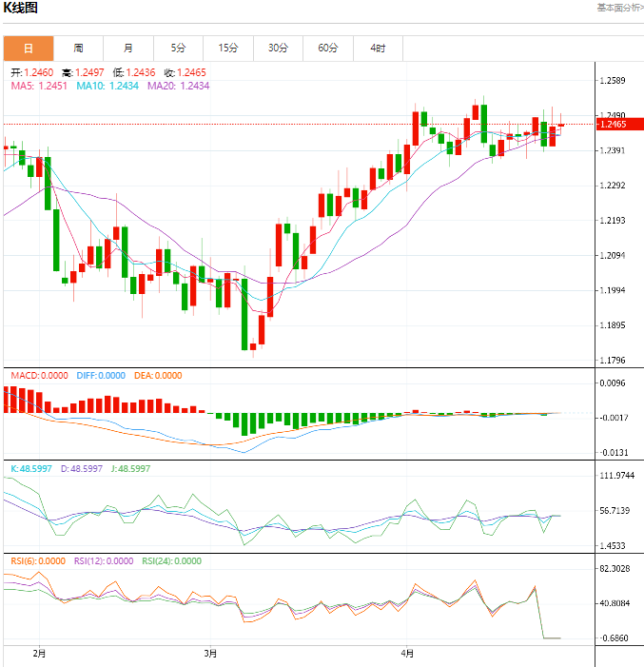The width and height of the screenshot is (644, 667).
Task: Open the 5分 timeframe tab
Action: coord(178,49)
